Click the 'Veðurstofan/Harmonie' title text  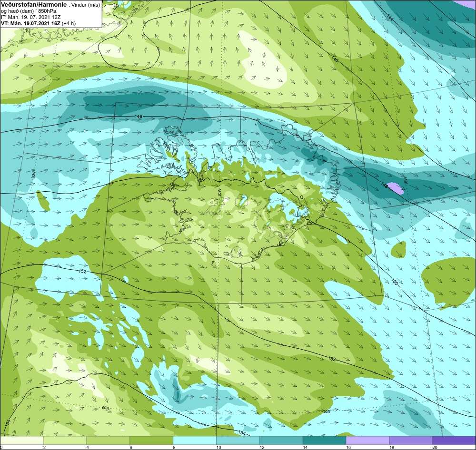pos(33,5)
